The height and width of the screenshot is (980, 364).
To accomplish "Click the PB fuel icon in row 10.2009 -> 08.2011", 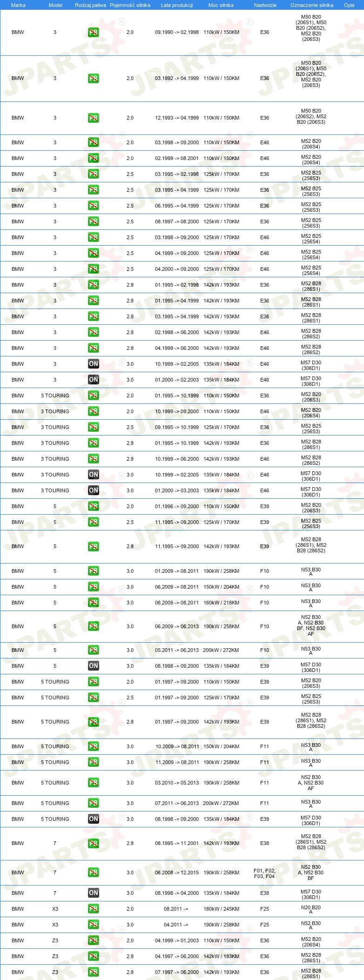I will click(x=94, y=747).
